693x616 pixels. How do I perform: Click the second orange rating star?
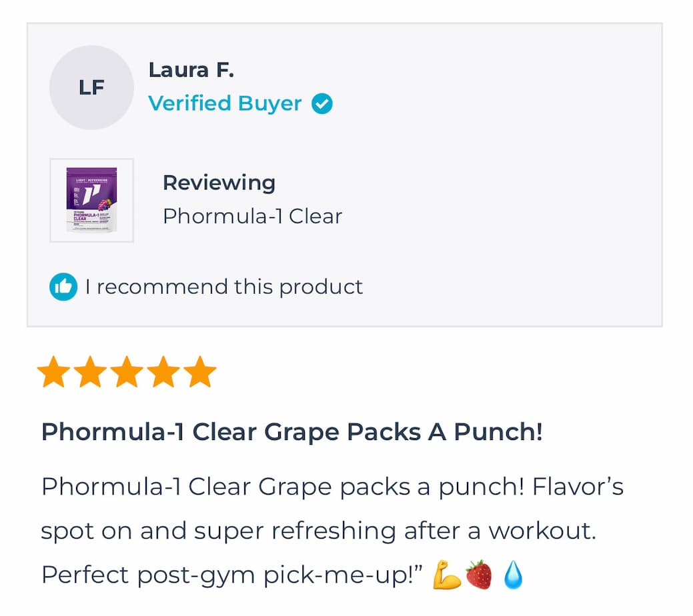click(90, 373)
